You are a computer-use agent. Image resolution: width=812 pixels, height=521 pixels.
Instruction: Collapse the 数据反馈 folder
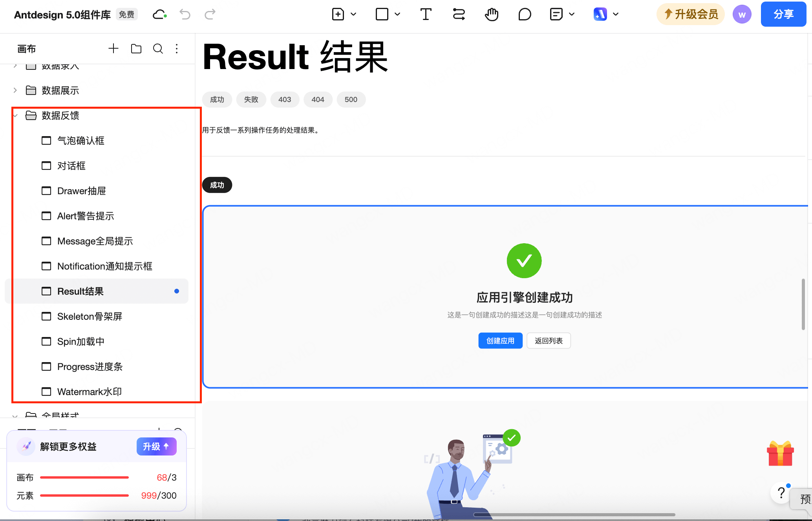point(15,115)
